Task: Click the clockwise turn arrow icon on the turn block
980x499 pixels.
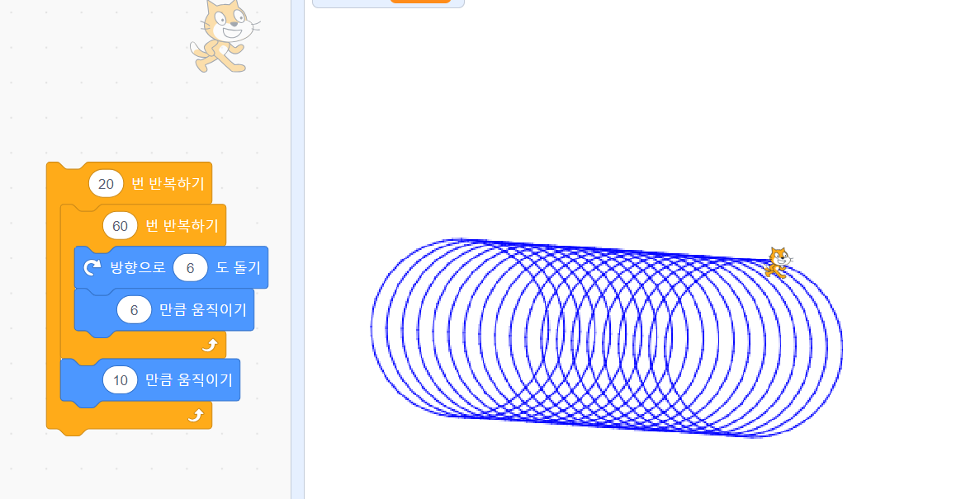Action: (x=92, y=268)
